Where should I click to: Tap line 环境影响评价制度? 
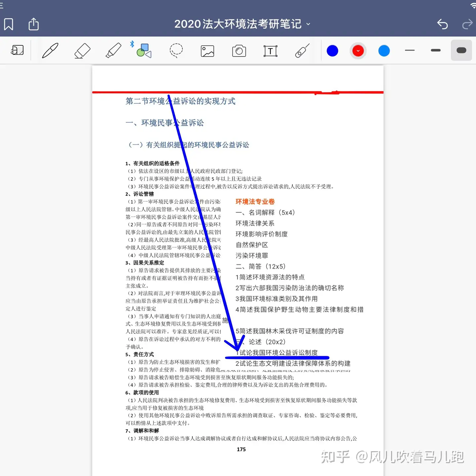pyautogui.click(x=261, y=234)
